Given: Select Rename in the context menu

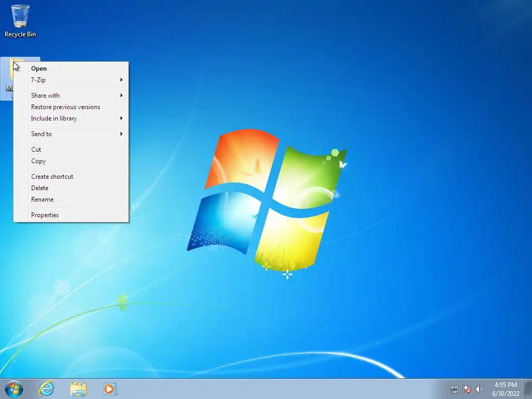Looking at the screenshot, I should pos(71,199).
